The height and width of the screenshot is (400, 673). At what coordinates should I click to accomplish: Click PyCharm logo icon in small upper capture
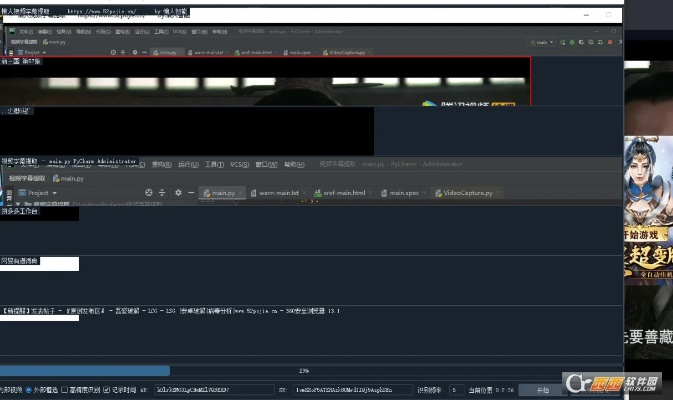pyautogui.click(x=12, y=31)
